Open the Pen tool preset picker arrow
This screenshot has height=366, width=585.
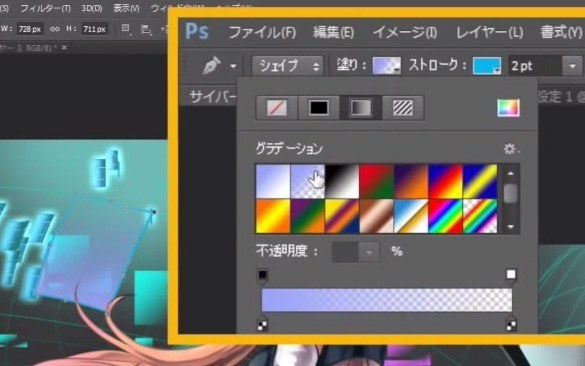pos(233,66)
